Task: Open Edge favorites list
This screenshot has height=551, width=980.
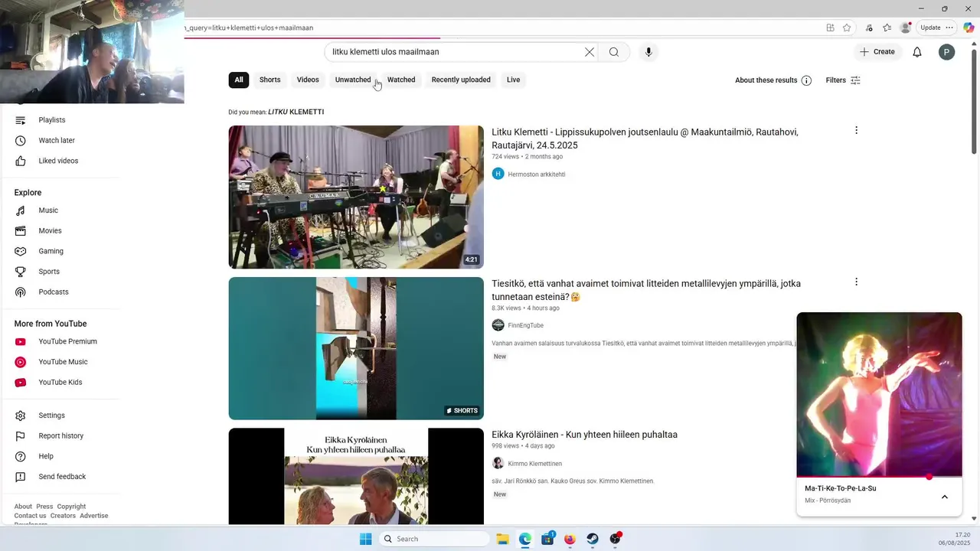Action: pos(887,28)
